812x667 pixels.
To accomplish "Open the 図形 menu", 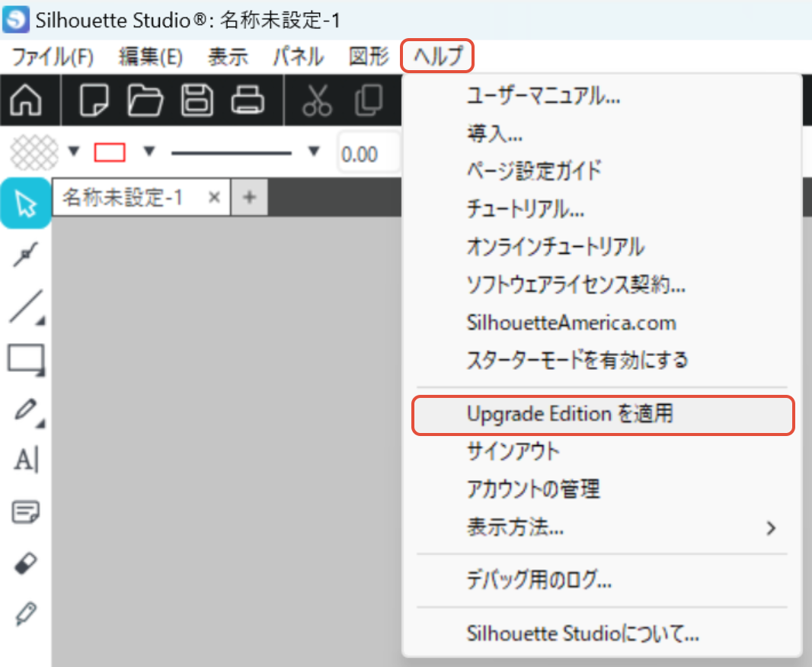I will point(369,56).
